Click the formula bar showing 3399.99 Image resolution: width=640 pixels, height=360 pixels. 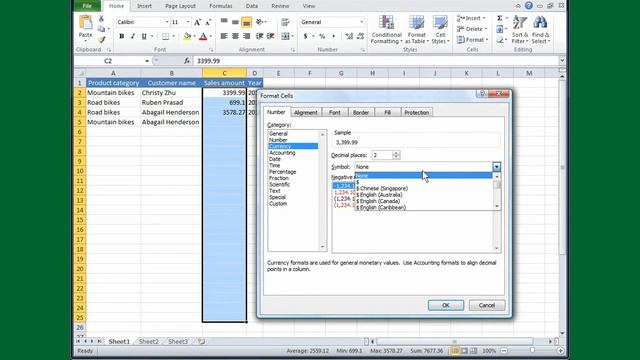click(377, 61)
